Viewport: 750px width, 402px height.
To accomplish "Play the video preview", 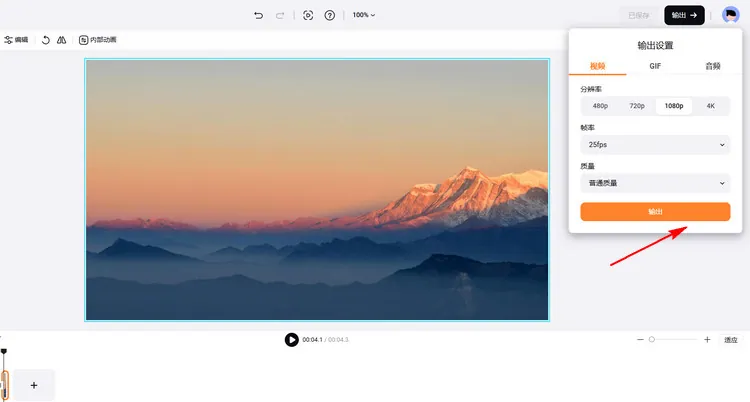I will tap(291, 340).
